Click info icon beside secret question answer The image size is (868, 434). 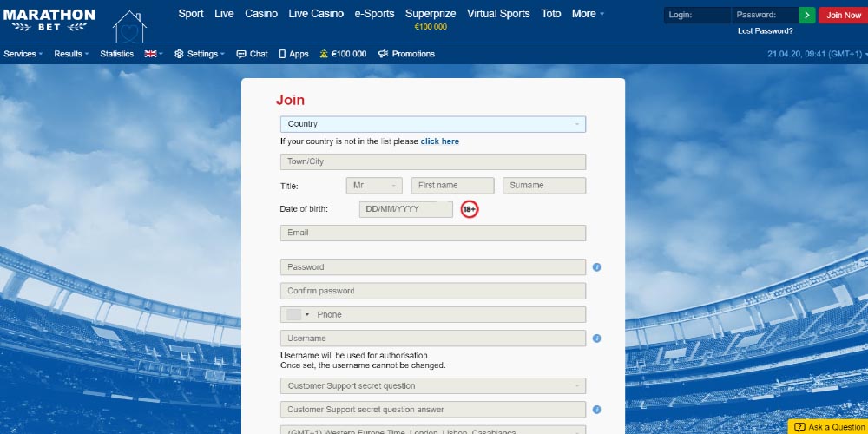pos(597,410)
